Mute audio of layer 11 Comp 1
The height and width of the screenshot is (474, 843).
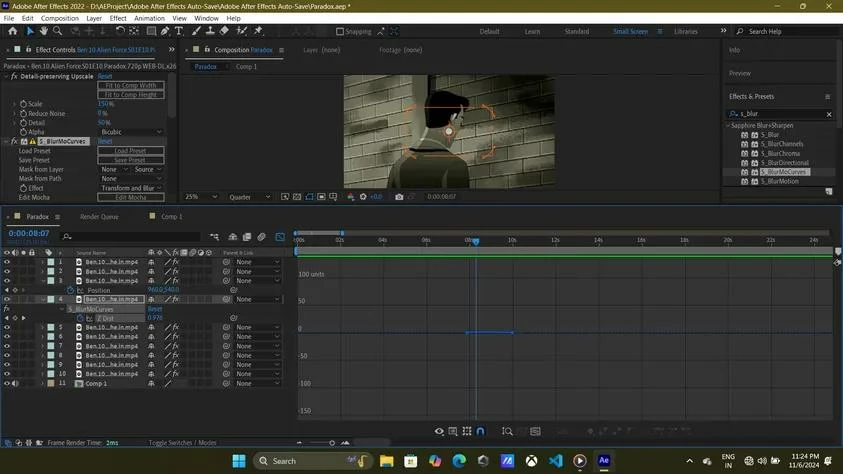point(15,384)
